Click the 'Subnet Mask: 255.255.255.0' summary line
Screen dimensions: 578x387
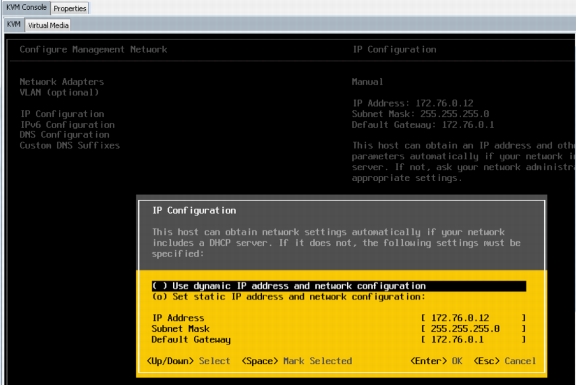421,114
